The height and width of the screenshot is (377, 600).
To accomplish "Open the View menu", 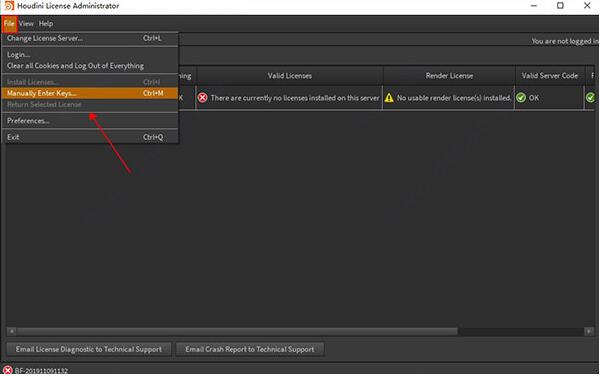I will point(26,24).
